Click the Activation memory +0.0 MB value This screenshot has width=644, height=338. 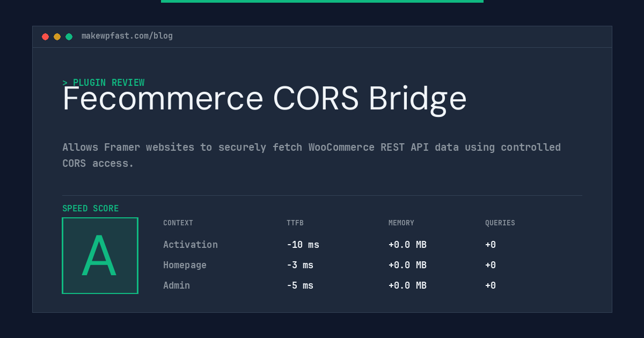click(407, 245)
